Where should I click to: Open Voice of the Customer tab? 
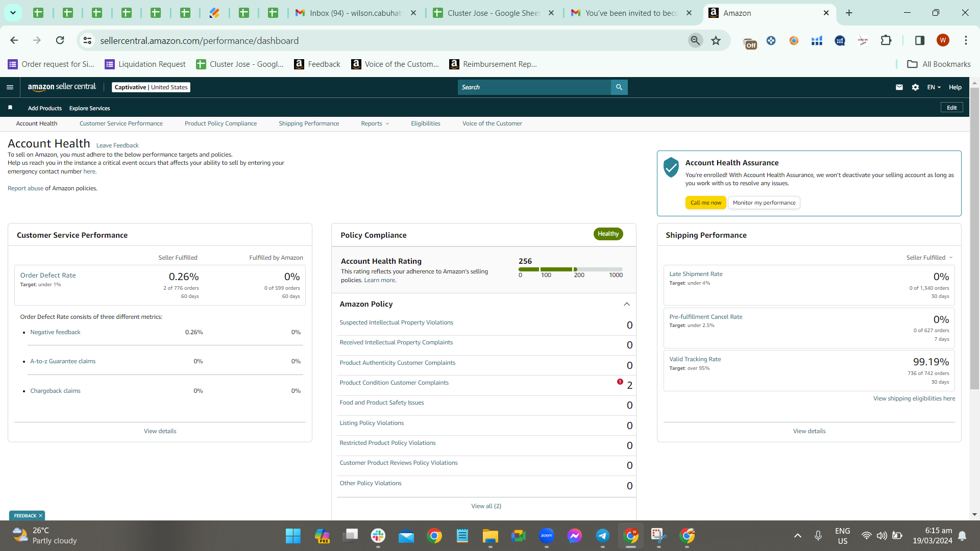(x=492, y=123)
